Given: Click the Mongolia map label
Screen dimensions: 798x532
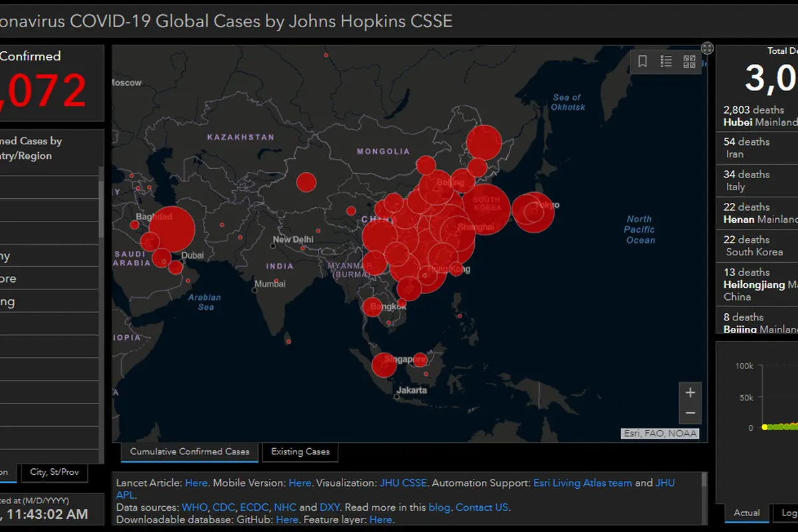Looking at the screenshot, I should click(384, 152).
